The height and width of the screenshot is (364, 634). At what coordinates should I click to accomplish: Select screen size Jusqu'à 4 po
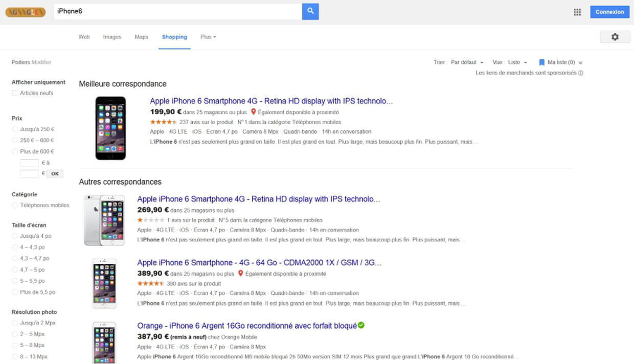tap(15, 236)
